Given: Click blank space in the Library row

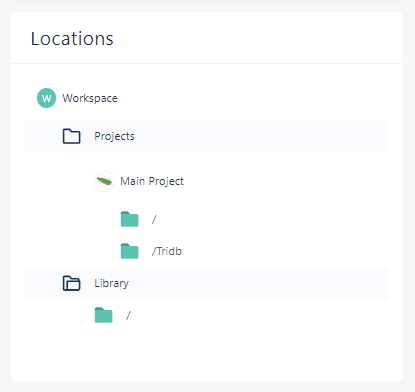Looking at the screenshot, I should pyautogui.click(x=260, y=284).
